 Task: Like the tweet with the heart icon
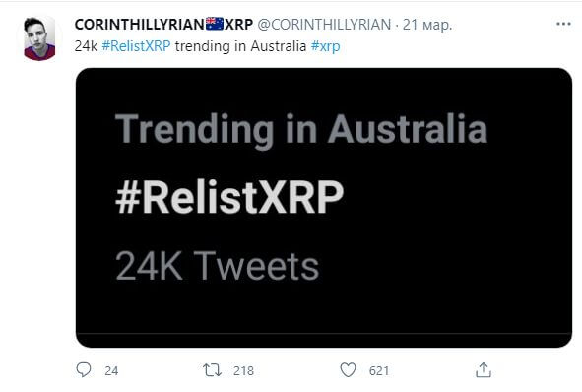pos(348,370)
